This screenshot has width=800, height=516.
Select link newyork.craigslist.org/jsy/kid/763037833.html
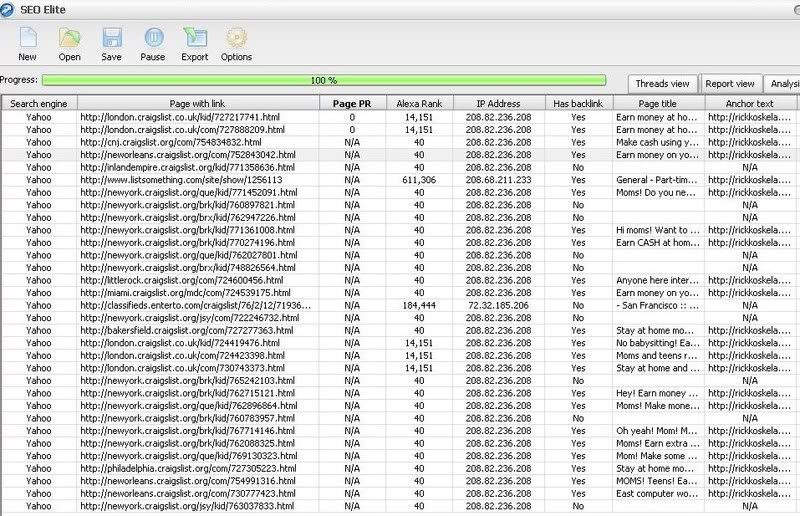(x=187, y=506)
